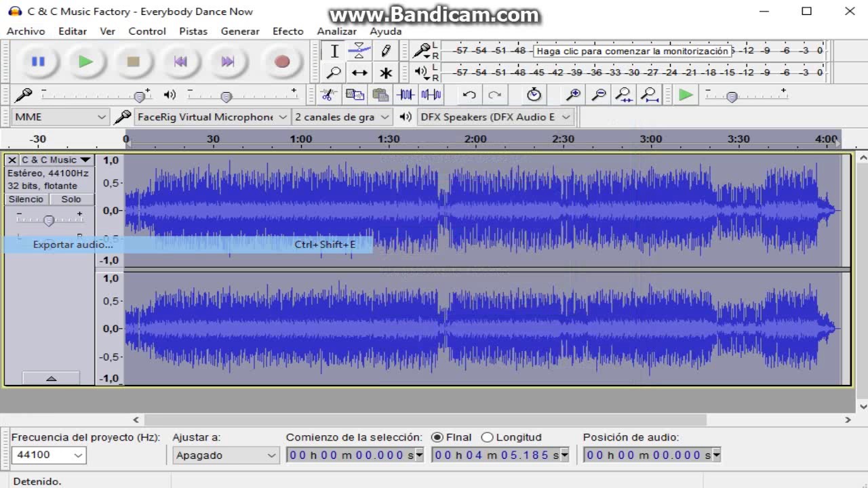Click the green Play-at-speed button

pos(686,95)
